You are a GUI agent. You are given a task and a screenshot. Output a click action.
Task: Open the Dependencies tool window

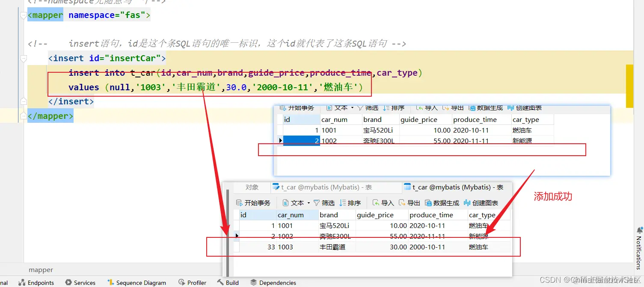point(273,283)
